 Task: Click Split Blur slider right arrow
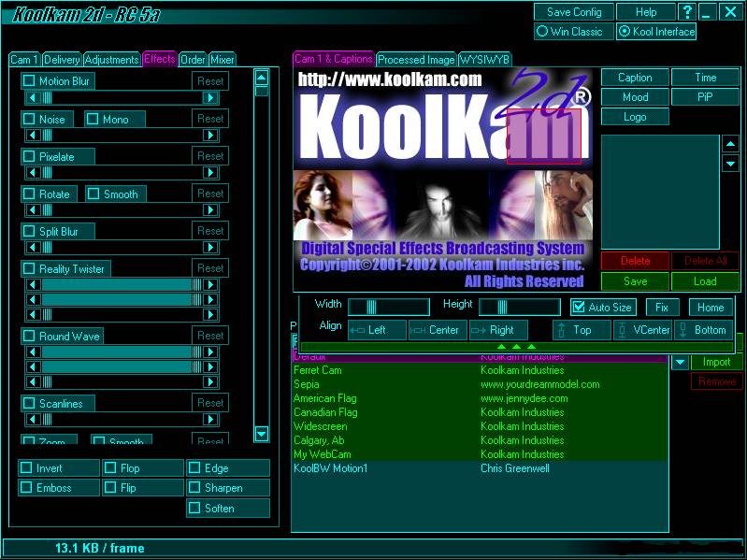tap(210, 247)
